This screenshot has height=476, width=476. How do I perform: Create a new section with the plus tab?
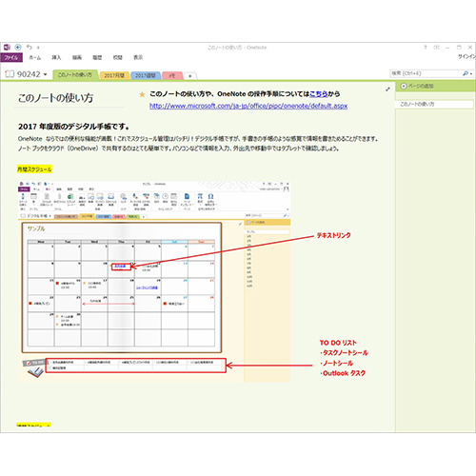190,76
